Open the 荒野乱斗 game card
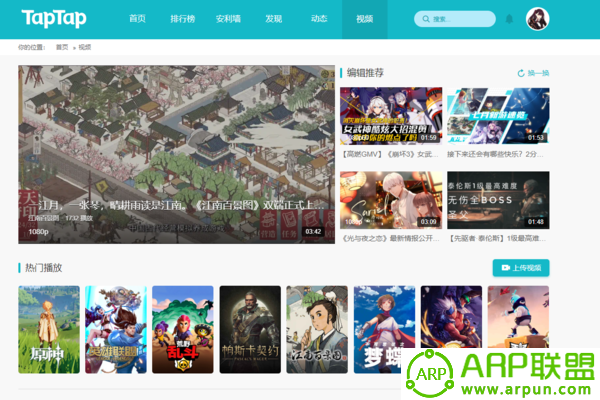This screenshot has width=600, height=400. [x=183, y=330]
